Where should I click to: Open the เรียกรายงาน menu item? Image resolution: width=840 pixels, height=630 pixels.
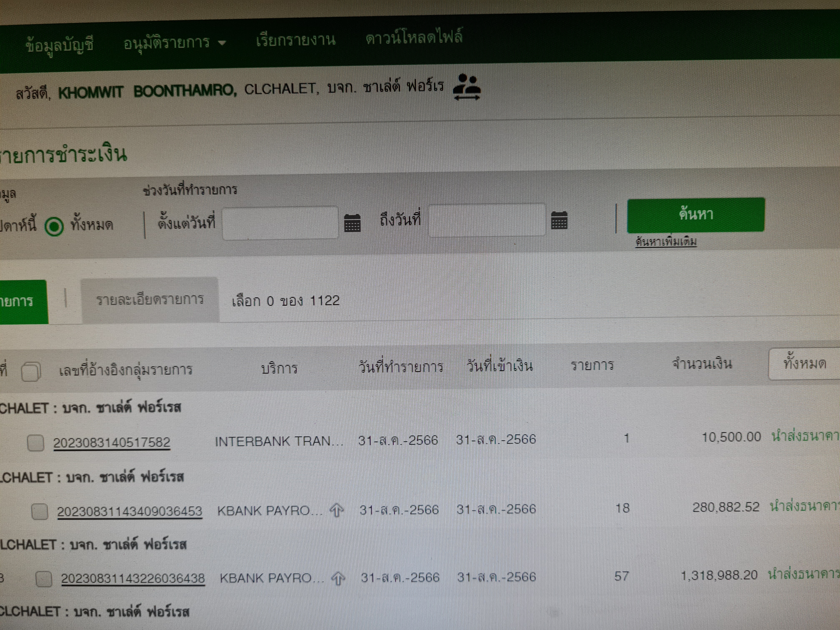click(x=295, y=40)
